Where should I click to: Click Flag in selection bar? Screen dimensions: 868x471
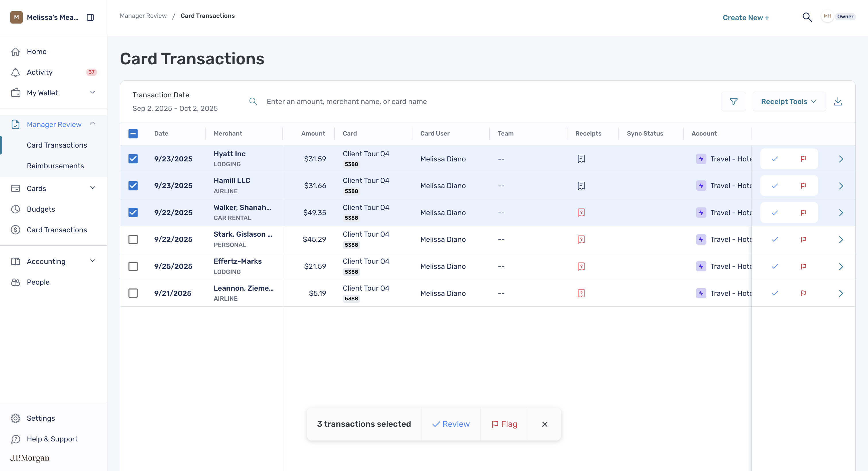pos(504,424)
